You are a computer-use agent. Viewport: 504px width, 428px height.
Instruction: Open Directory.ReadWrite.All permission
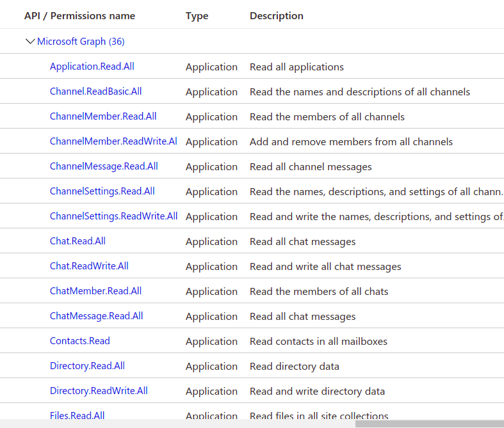click(99, 391)
